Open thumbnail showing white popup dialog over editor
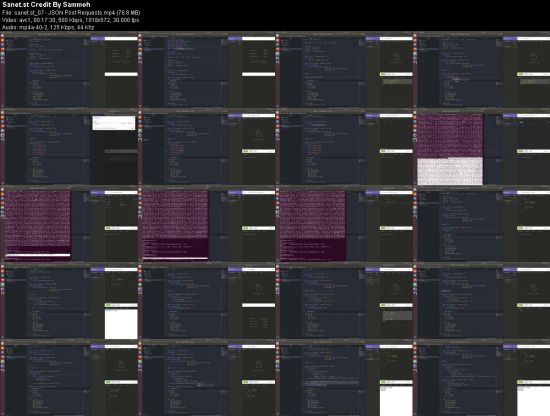The width and height of the screenshot is (550, 416). tap(69, 147)
